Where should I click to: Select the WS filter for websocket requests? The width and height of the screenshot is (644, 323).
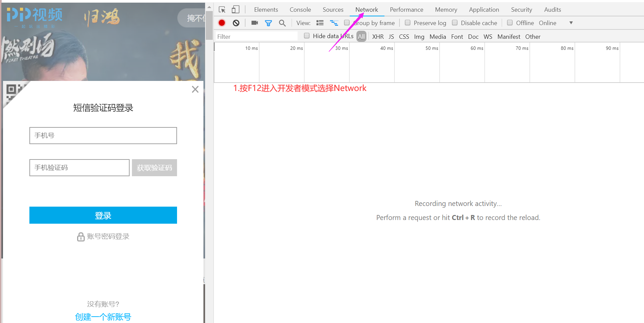pyautogui.click(x=488, y=36)
